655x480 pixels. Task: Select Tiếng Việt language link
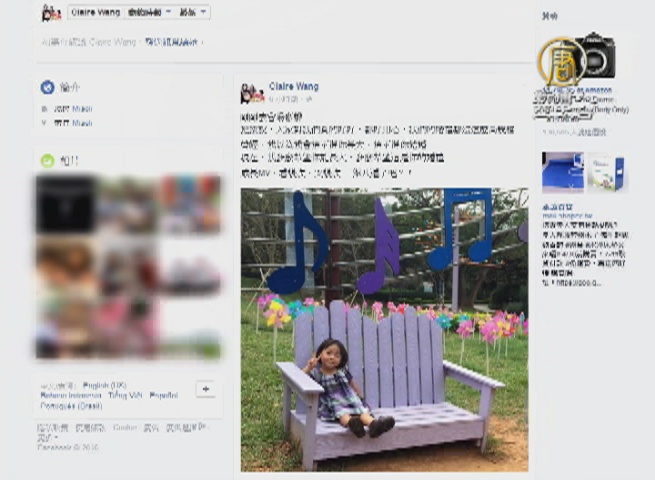pyautogui.click(x=125, y=395)
